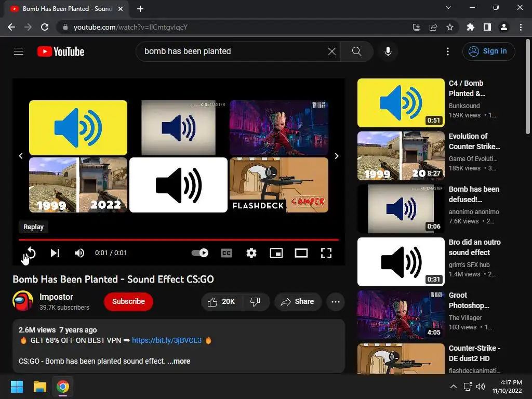Reload the page with refresh icon
The height and width of the screenshot is (399, 532).
click(x=45, y=27)
